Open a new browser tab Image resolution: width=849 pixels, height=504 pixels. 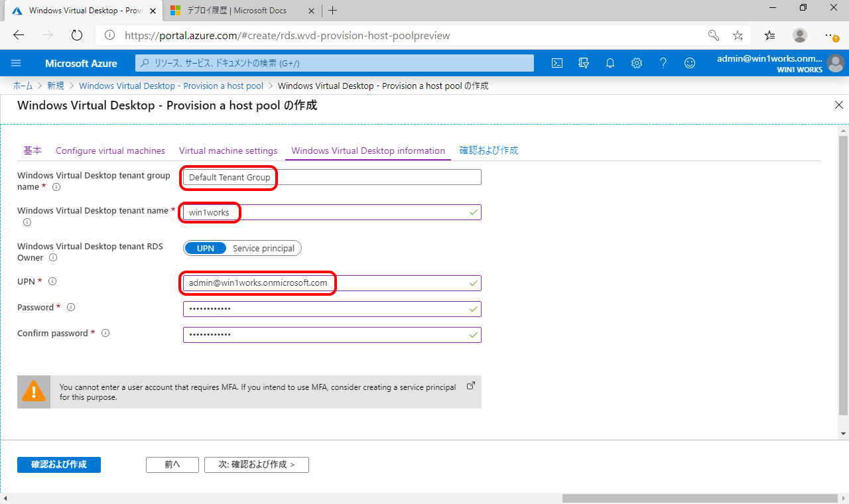point(332,10)
